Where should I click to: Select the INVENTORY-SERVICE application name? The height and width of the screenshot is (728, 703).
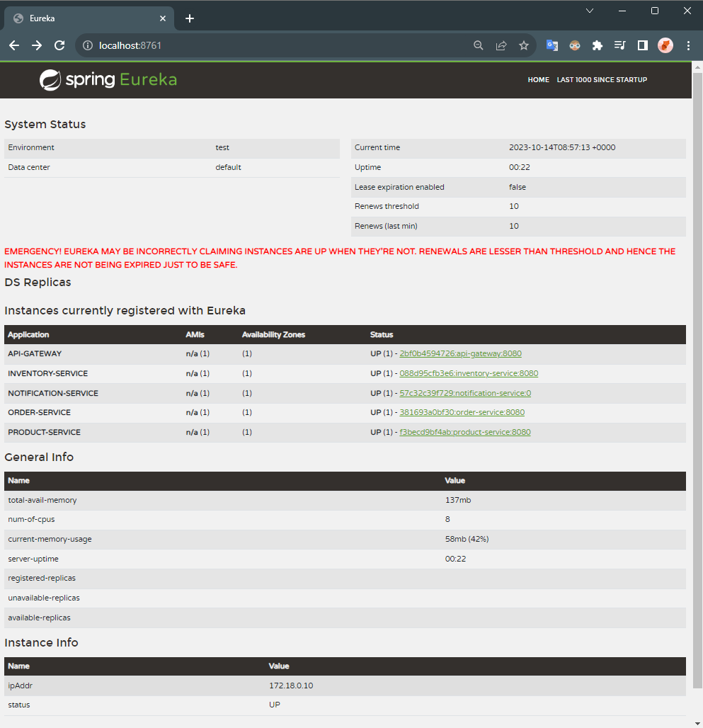48,373
